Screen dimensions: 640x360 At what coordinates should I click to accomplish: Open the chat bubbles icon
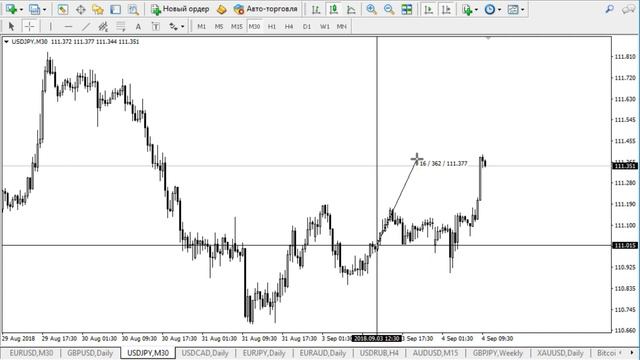point(628,9)
